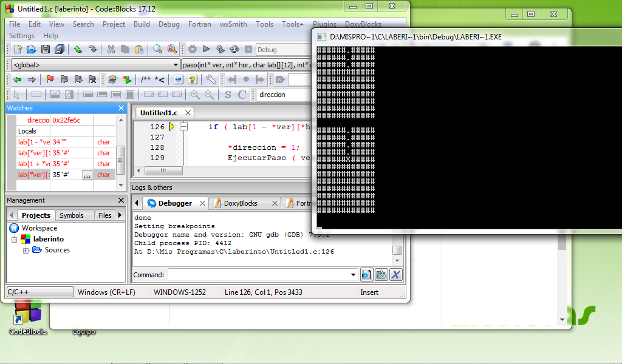The width and height of the screenshot is (622, 364).
Task: Undo the last edit with the green arrow
Action: (x=78, y=50)
